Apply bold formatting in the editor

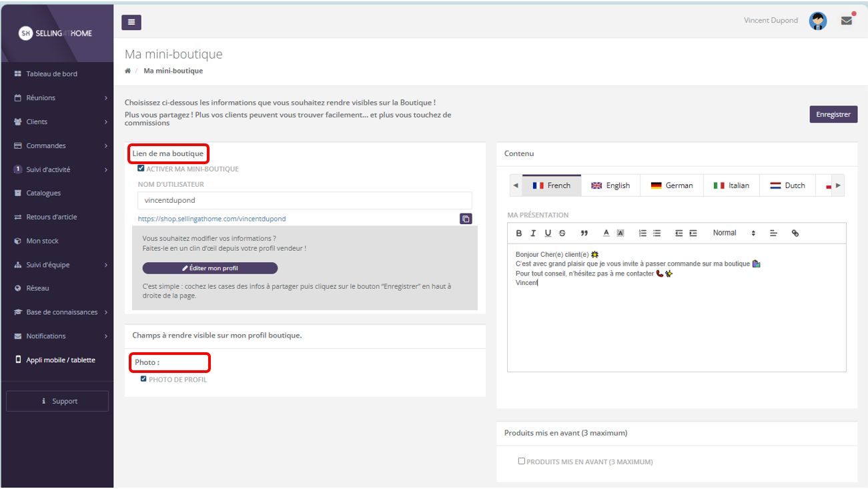[519, 233]
